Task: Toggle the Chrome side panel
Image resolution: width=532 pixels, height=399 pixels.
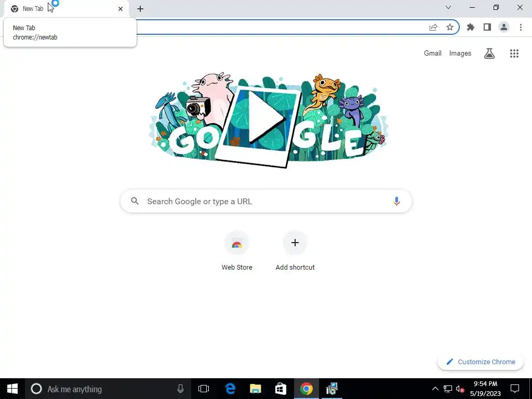Action: (x=487, y=27)
